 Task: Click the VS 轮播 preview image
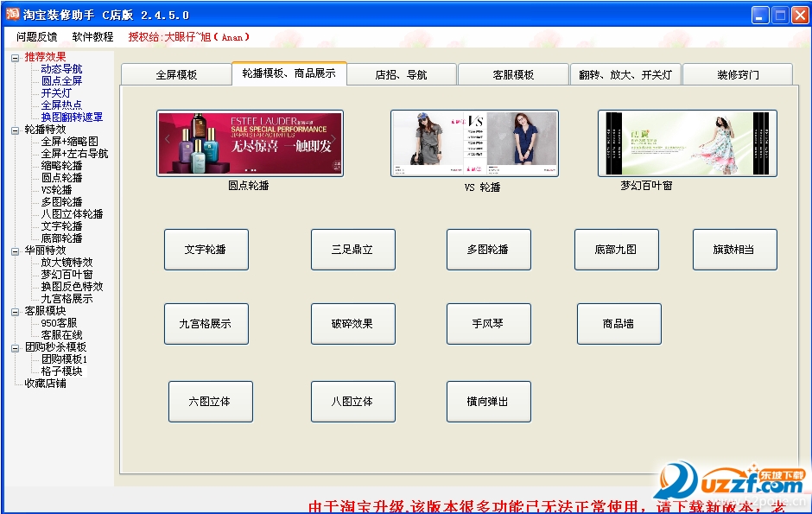coord(475,143)
